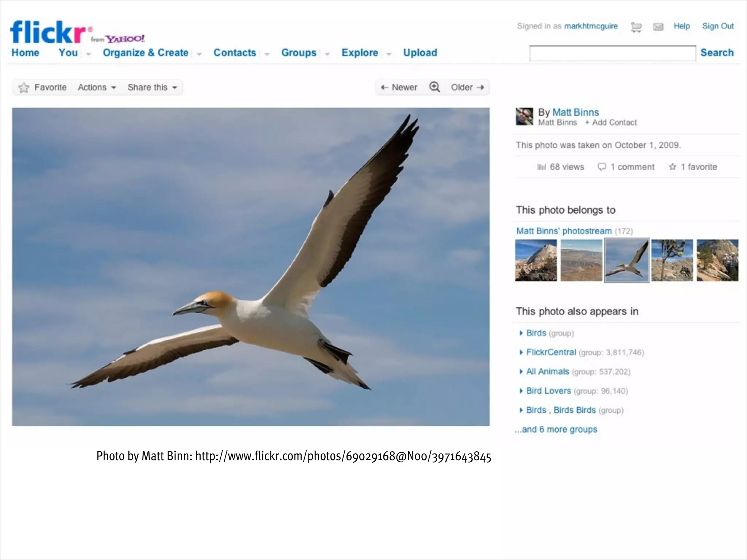
Task: Open the Actions dropdown
Action: click(x=97, y=87)
